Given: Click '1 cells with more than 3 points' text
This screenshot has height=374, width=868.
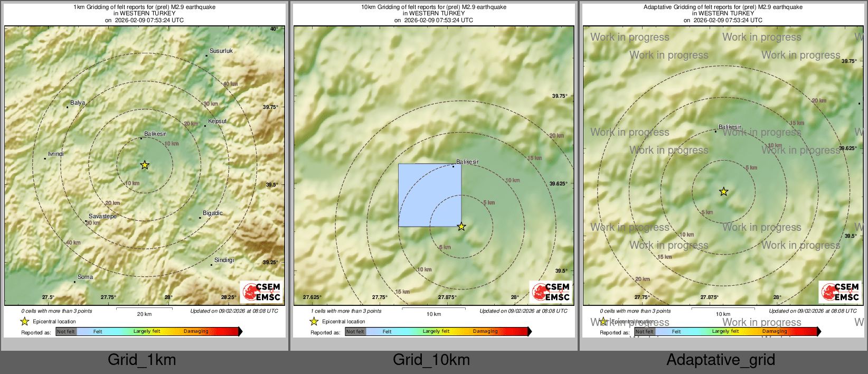Looking at the screenshot, I should 346,311.
